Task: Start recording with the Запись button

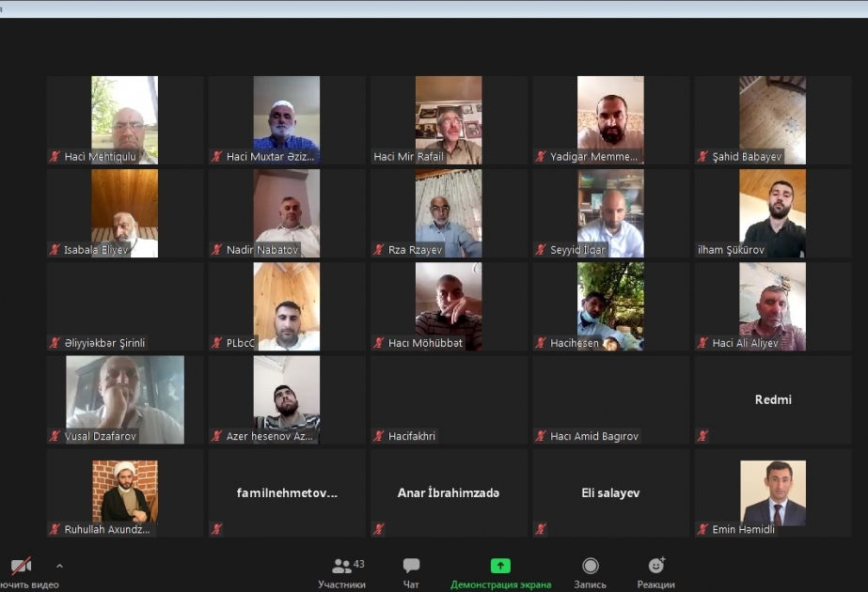Action: coord(590,573)
